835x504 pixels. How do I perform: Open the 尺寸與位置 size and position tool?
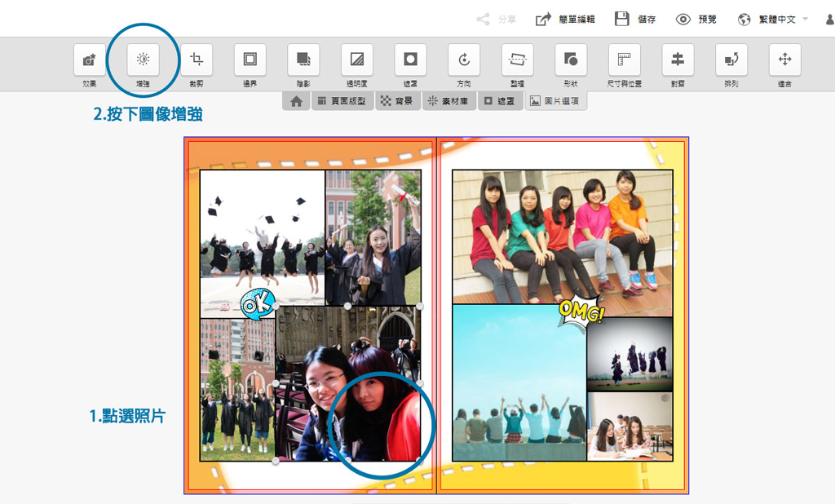[625, 60]
